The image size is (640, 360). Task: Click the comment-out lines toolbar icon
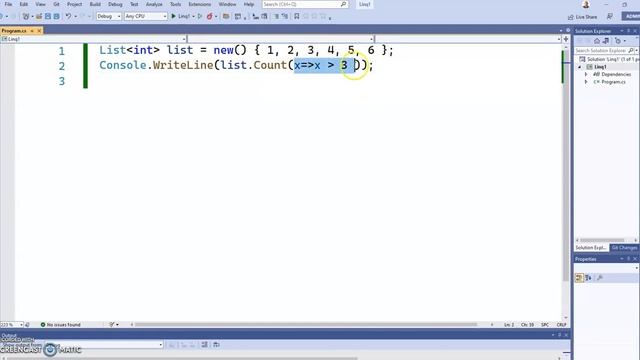click(x=276, y=16)
